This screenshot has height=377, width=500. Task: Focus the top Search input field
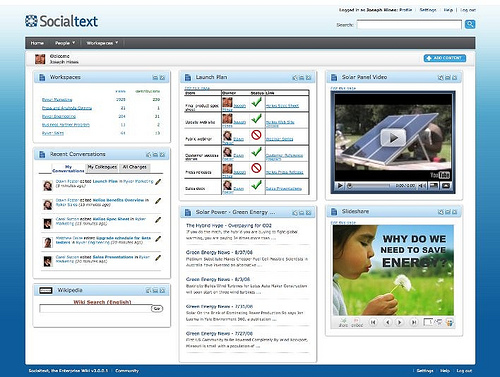pos(409,24)
